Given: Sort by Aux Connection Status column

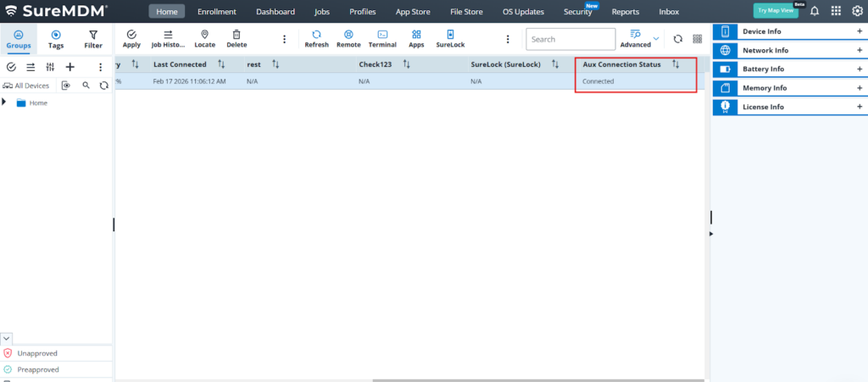Looking at the screenshot, I should click(x=676, y=64).
